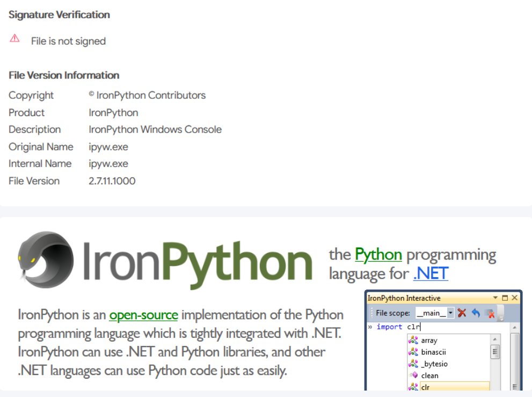
Task: Select the highlighted clr completion entry
Action: tap(455, 386)
